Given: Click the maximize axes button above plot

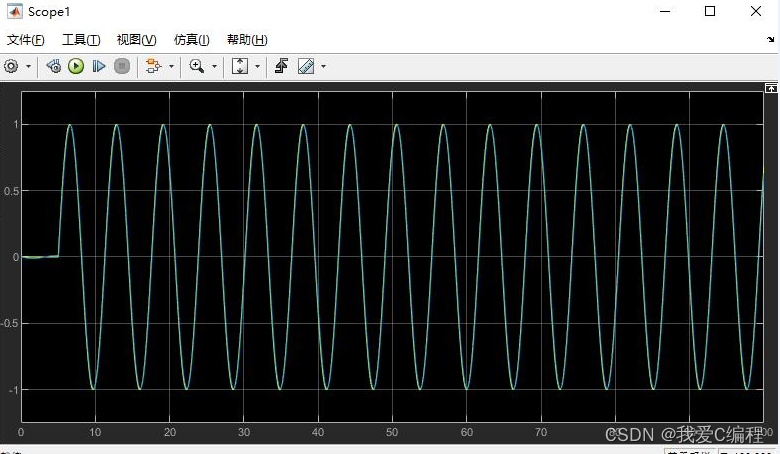Looking at the screenshot, I should click(x=771, y=88).
